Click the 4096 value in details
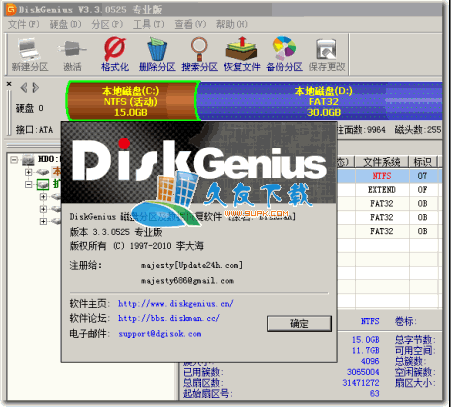451x407 pixels. 370,361
